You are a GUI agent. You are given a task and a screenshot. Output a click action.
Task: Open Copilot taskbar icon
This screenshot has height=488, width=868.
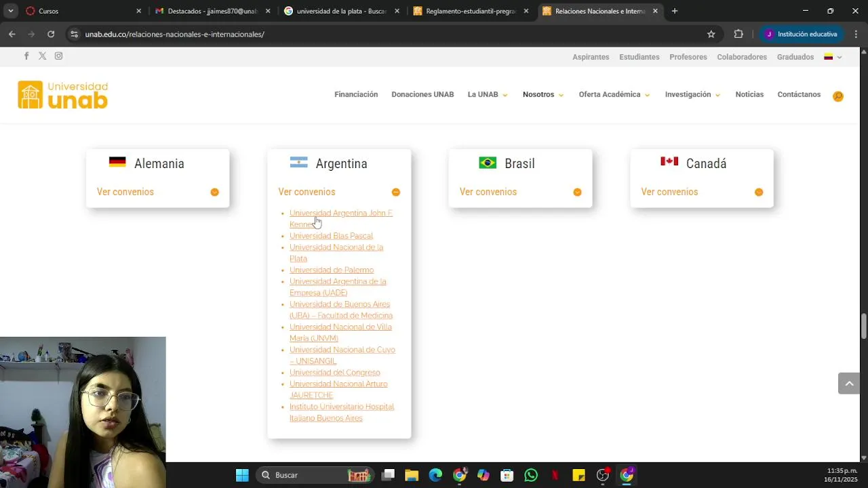click(x=483, y=475)
